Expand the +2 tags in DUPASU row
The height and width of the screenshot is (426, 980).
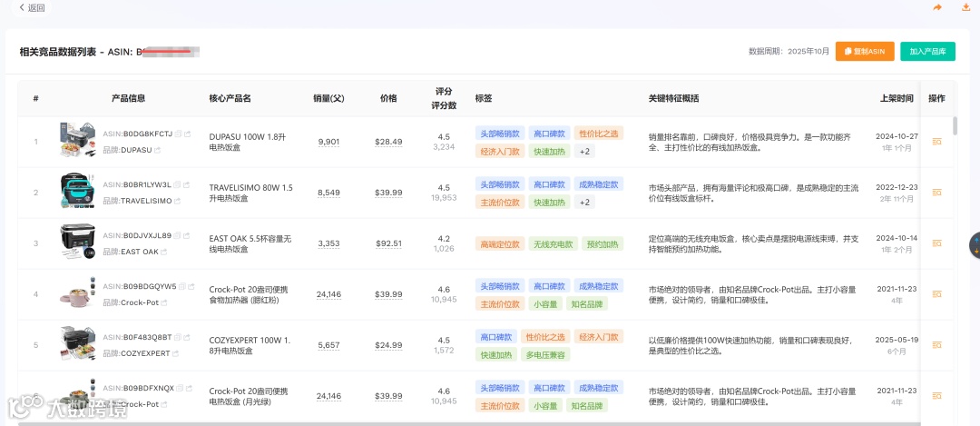click(585, 152)
